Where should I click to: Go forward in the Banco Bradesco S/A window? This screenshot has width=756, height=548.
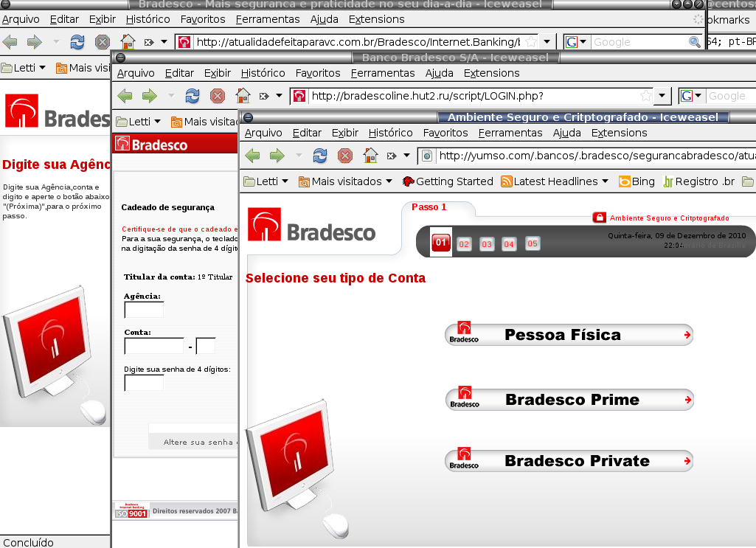pos(150,96)
